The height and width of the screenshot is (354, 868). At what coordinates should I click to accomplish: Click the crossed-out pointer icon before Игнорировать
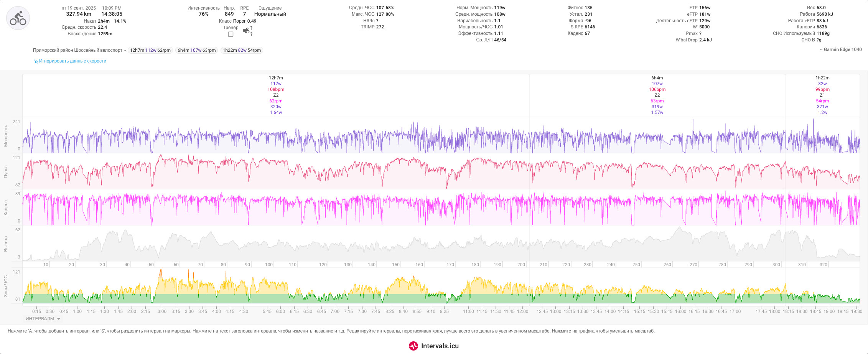pyautogui.click(x=36, y=61)
